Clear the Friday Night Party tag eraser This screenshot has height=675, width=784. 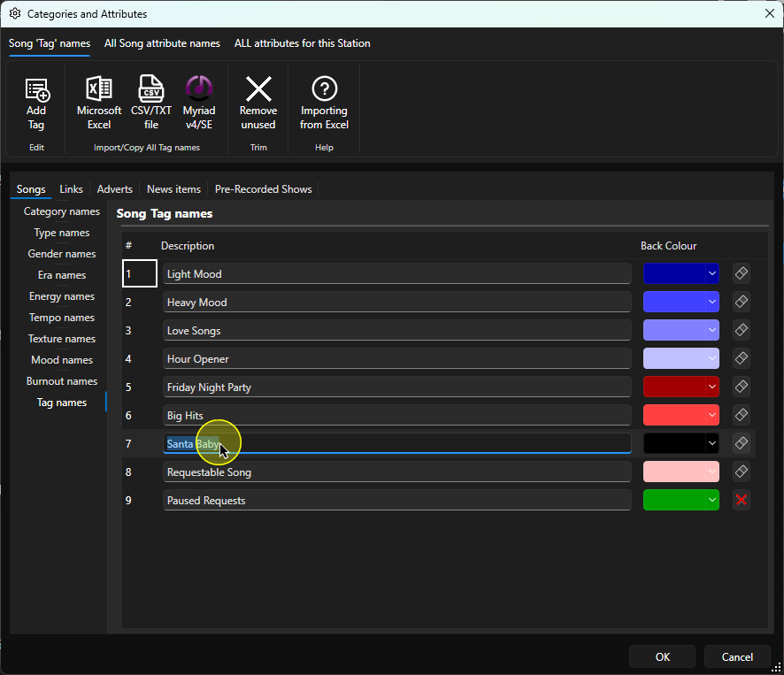tap(741, 387)
